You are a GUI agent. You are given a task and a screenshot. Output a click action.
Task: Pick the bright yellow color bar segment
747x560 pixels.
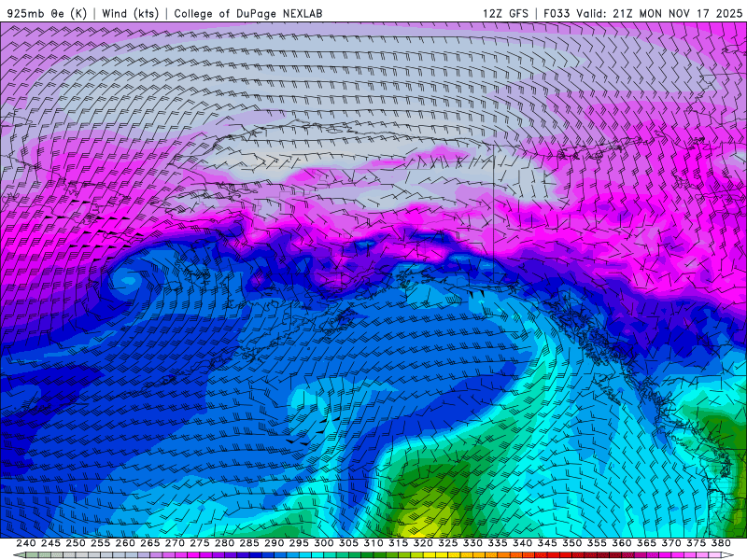coord(430,555)
